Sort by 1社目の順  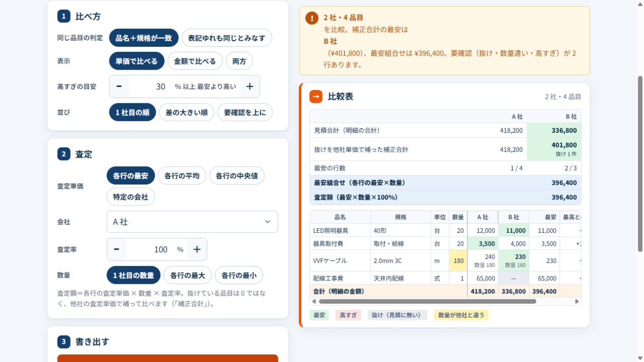pyautogui.click(x=132, y=112)
